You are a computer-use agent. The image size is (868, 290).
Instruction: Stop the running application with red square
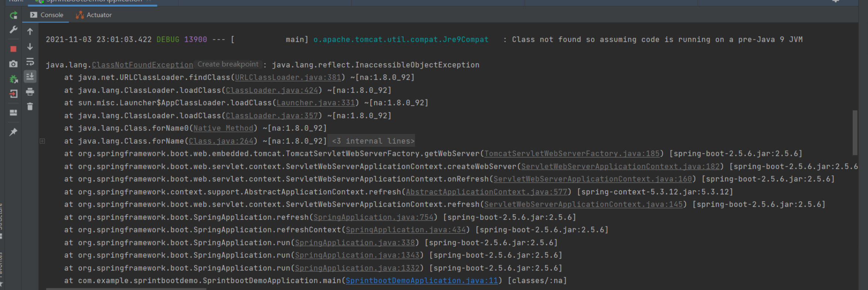(x=14, y=49)
